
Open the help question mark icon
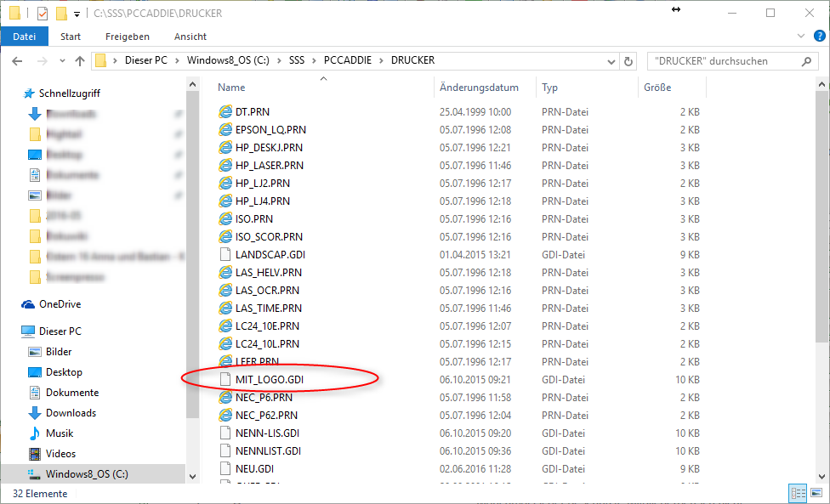tap(820, 36)
